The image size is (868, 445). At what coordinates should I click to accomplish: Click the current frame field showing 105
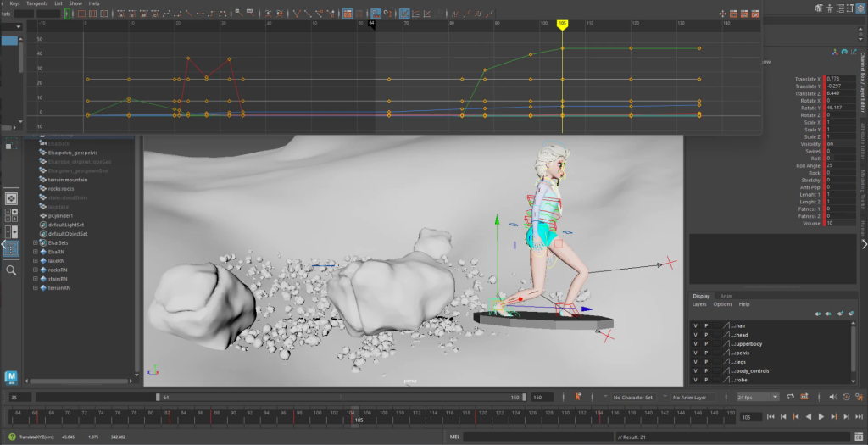pos(751,417)
